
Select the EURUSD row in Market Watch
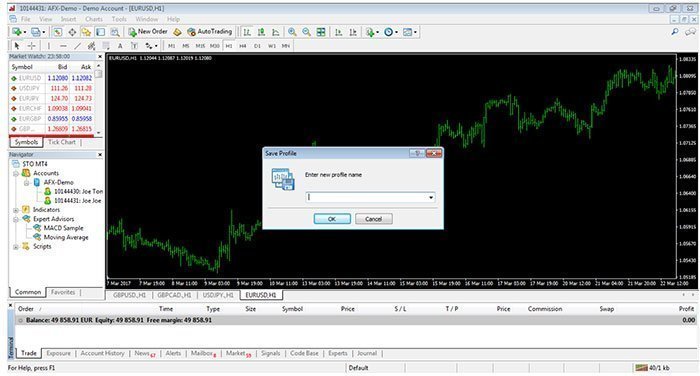(51, 78)
